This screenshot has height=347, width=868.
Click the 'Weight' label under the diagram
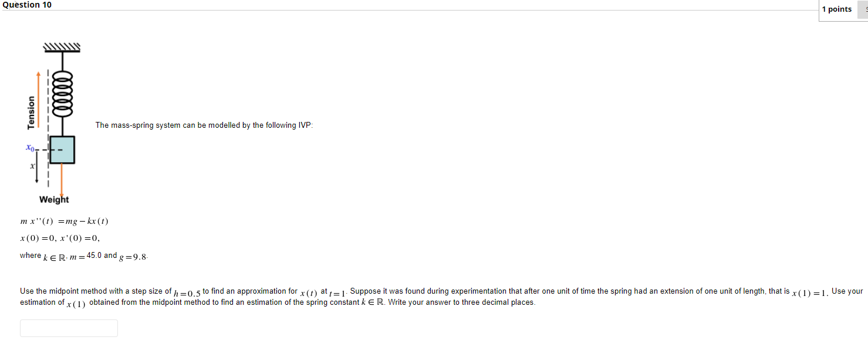[54, 199]
